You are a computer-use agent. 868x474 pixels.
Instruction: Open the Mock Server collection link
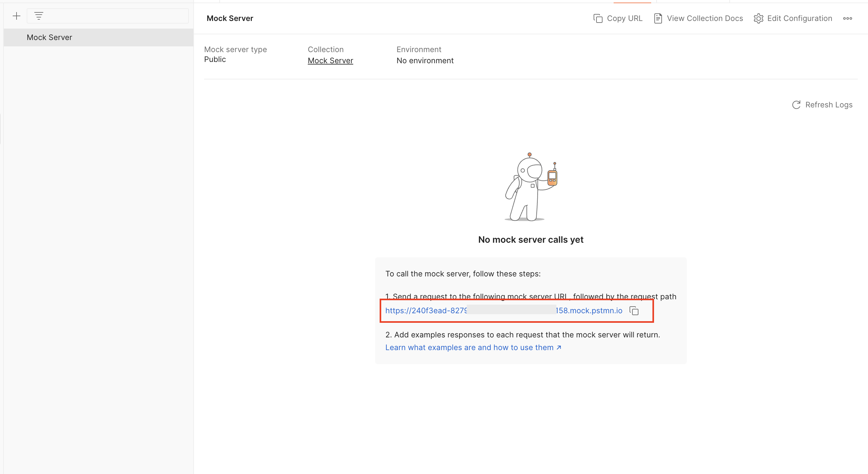click(x=330, y=61)
